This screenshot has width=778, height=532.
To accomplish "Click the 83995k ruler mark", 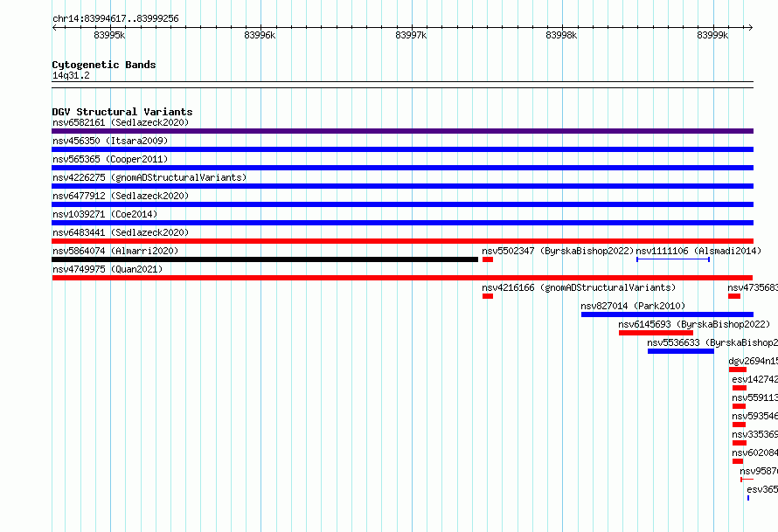I will click(x=109, y=35).
